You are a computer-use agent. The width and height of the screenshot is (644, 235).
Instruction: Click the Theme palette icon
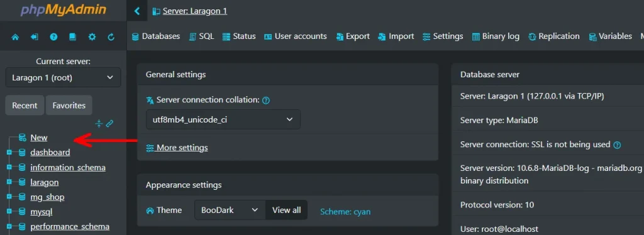point(150,210)
